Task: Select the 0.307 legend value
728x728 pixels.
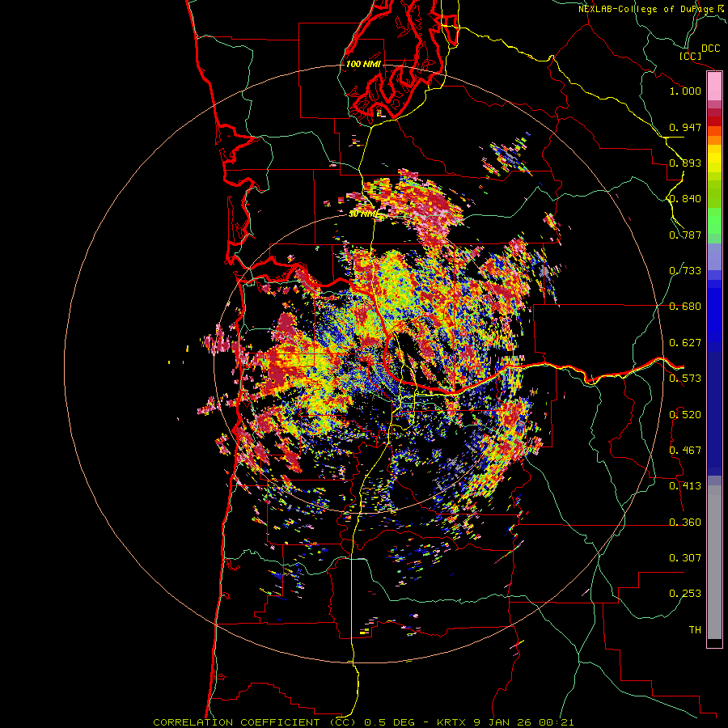Action: pyautogui.click(x=685, y=558)
